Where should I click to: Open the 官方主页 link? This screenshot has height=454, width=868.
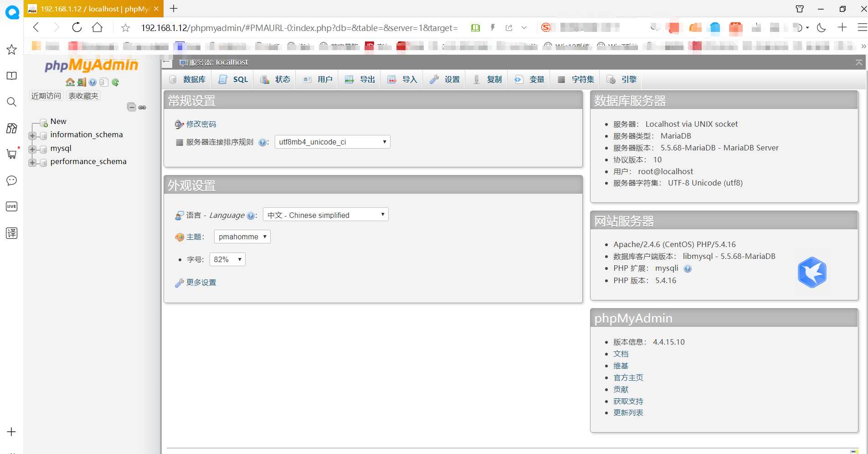(x=628, y=377)
